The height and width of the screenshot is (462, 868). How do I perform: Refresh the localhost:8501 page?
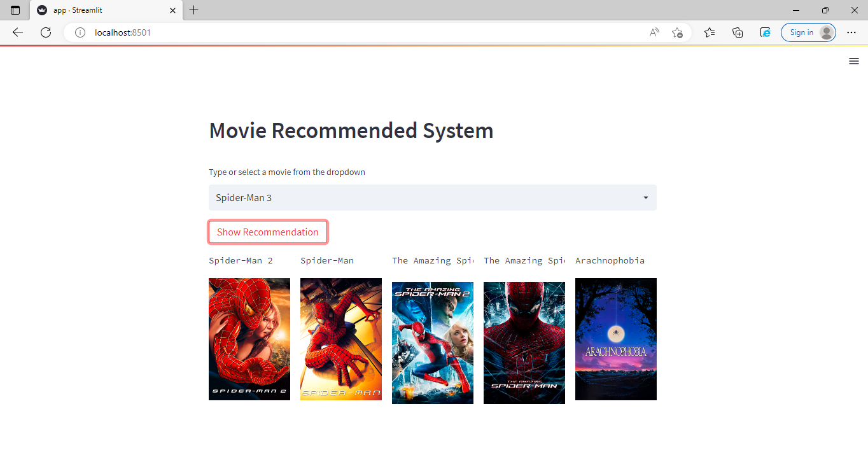(x=45, y=32)
